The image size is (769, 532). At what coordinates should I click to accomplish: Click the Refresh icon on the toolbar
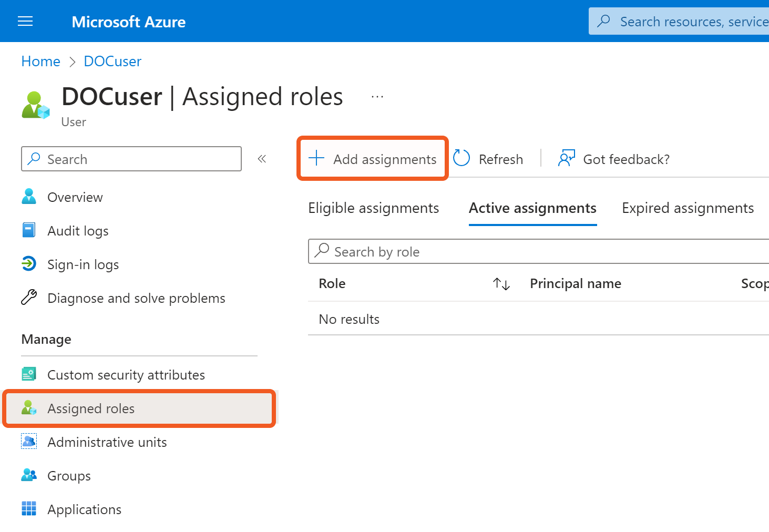pyautogui.click(x=461, y=158)
